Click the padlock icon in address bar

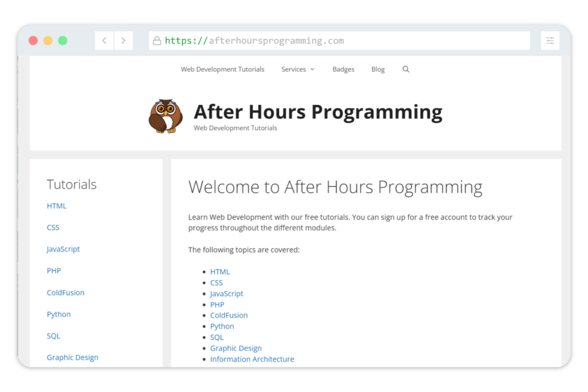pyautogui.click(x=157, y=41)
